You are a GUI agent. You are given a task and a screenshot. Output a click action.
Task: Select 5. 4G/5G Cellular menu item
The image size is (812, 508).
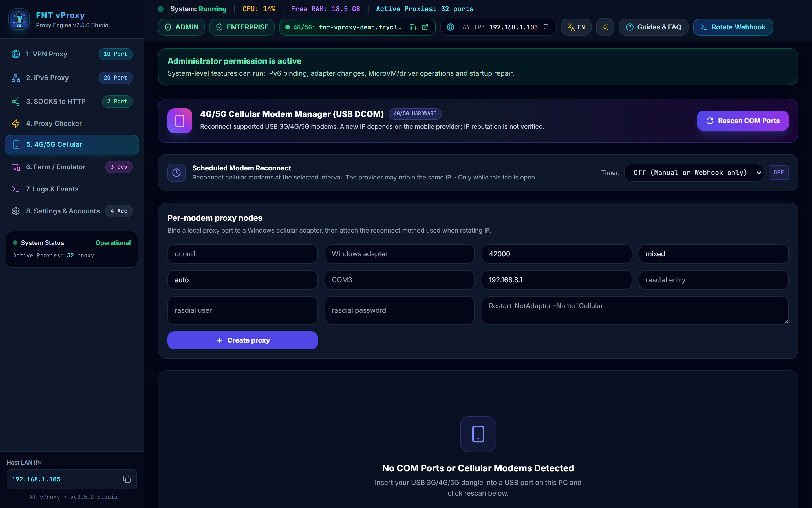coord(72,144)
